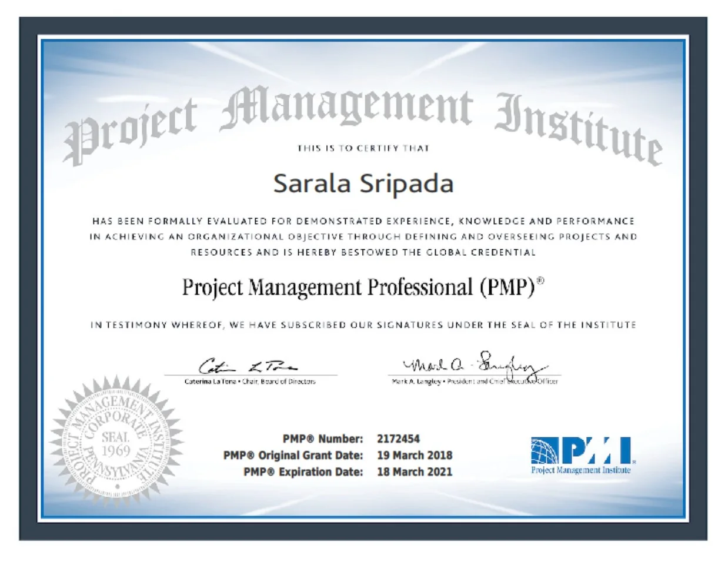
Task: Click the PMP number value 2172454
Action: click(x=399, y=439)
